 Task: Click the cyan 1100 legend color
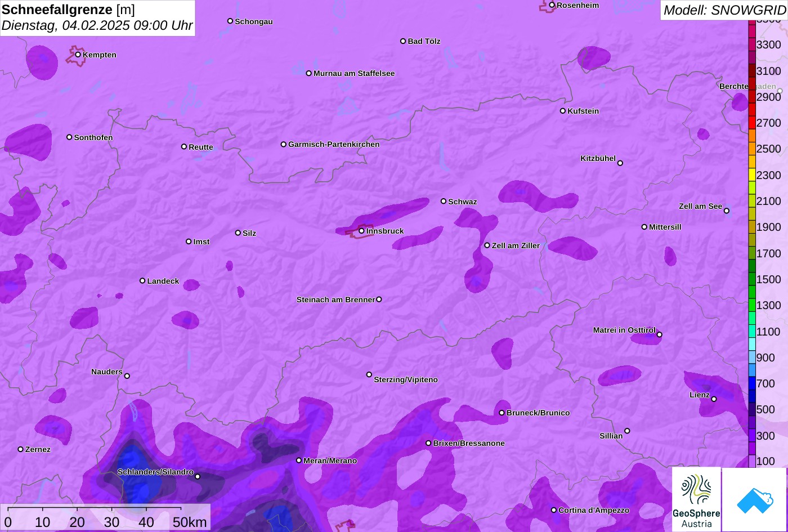752,331
